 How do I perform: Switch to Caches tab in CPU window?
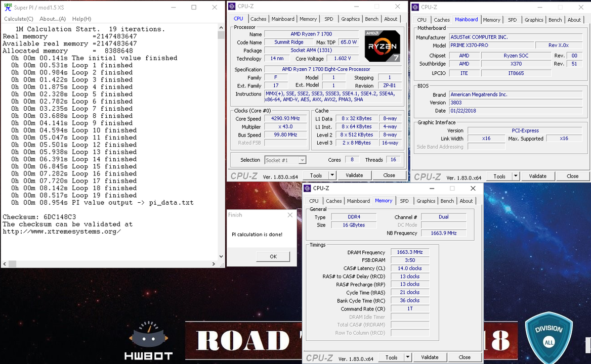[x=258, y=19]
